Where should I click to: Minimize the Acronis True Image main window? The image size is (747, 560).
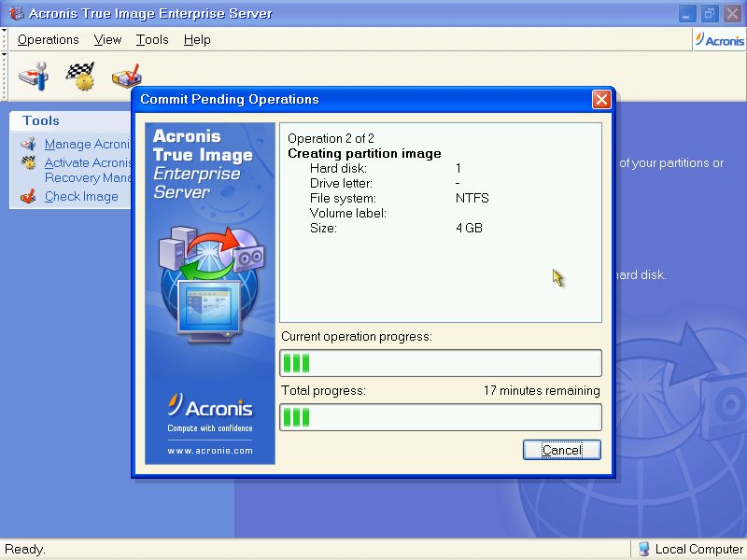coord(686,13)
